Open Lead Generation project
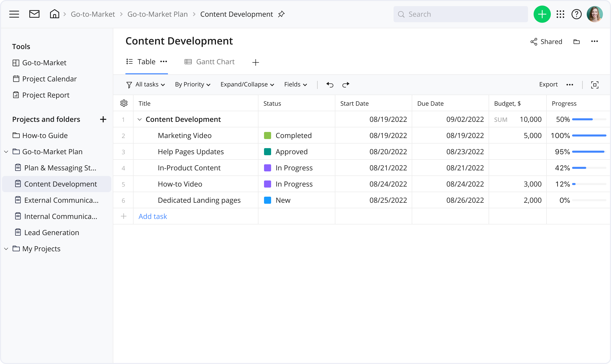The width and height of the screenshot is (611, 364). tap(47, 233)
